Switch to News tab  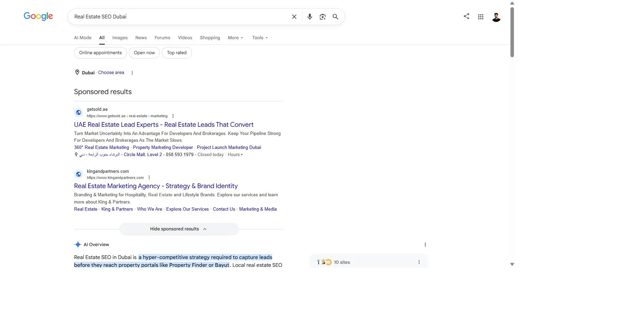(x=141, y=38)
